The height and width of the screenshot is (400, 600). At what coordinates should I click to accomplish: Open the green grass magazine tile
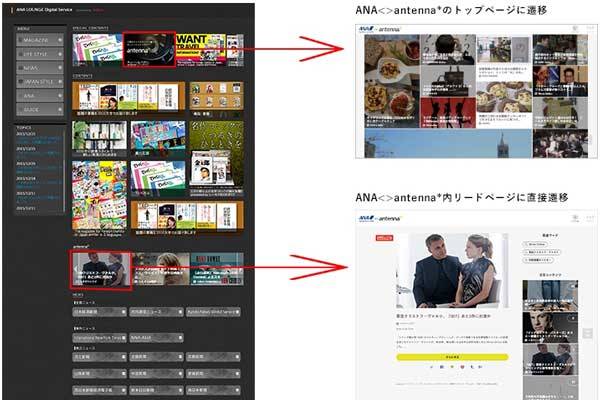click(216, 158)
